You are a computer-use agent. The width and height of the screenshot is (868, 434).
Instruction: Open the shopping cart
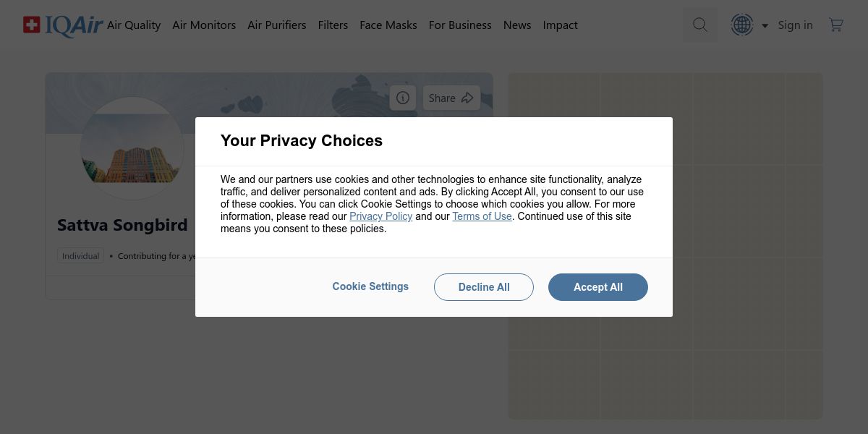[x=836, y=25]
